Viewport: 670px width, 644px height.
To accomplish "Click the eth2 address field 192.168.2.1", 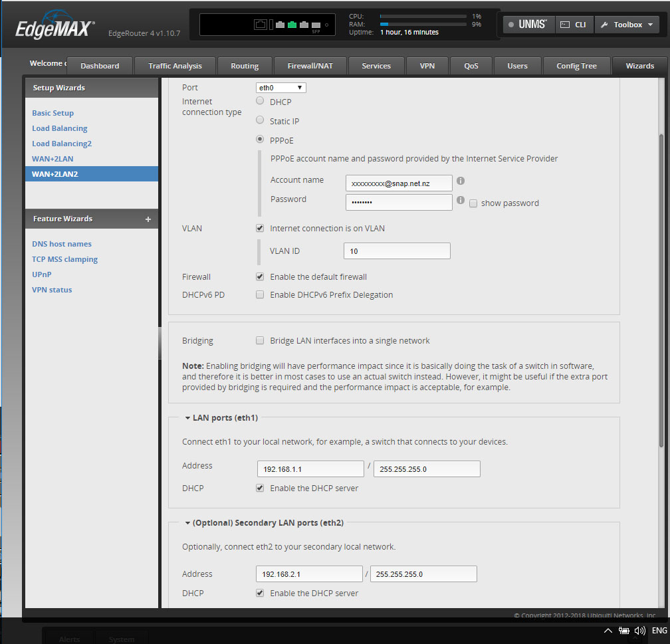I will [309, 574].
